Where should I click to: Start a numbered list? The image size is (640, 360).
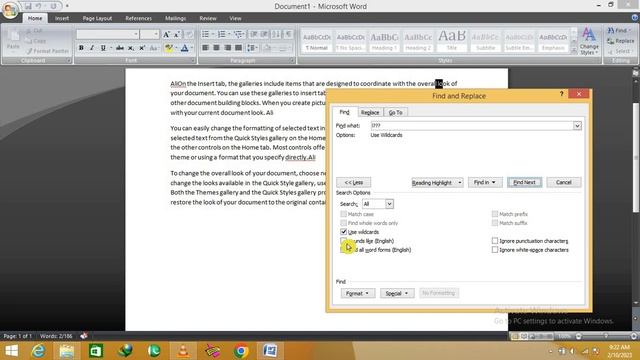pyautogui.click(x=222, y=34)
